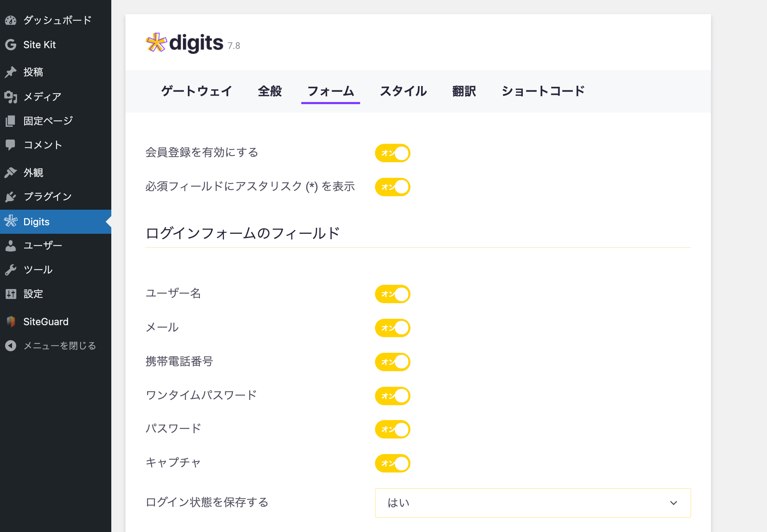The height and width of the screenshot is (532, 767).
Task: Click the ワンタイムパスワード label text
Action: (201, 395)
